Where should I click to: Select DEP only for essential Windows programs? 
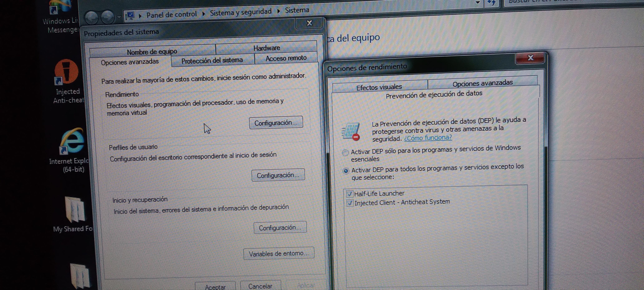click(345, 152)
